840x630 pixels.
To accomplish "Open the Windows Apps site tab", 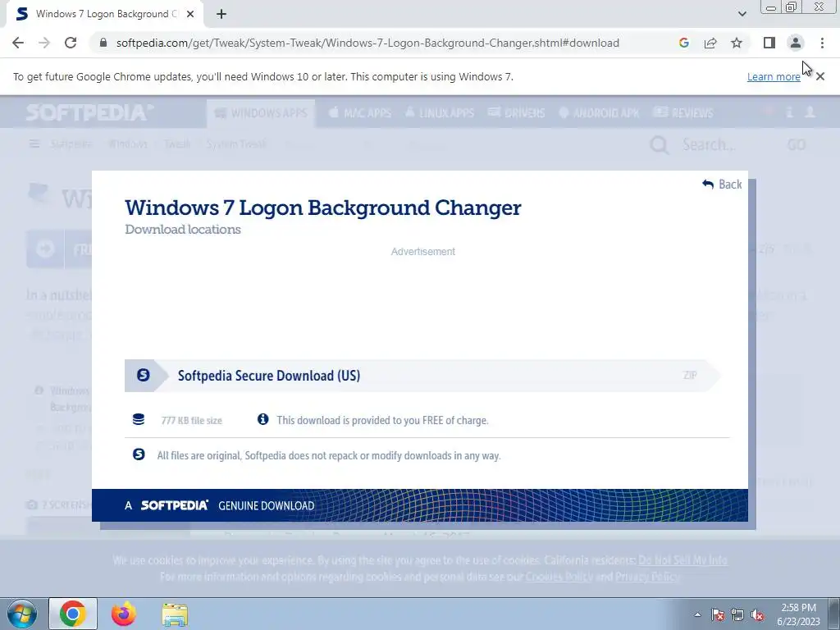I will 261,113.
